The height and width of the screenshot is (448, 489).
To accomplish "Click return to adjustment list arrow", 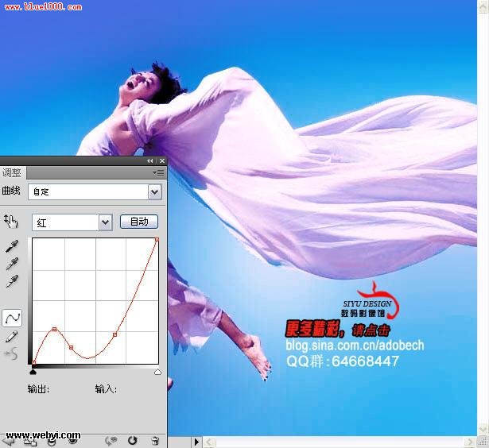I will (7, 442).
